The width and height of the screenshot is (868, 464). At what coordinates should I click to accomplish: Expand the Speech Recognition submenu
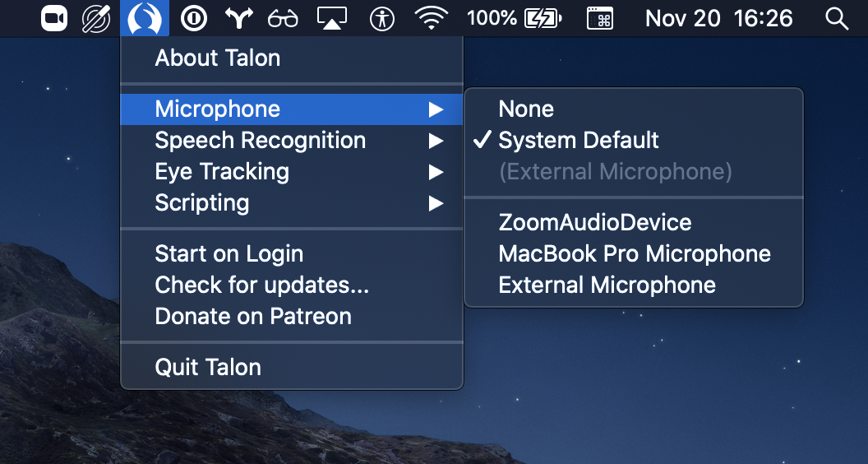(261, 141)
